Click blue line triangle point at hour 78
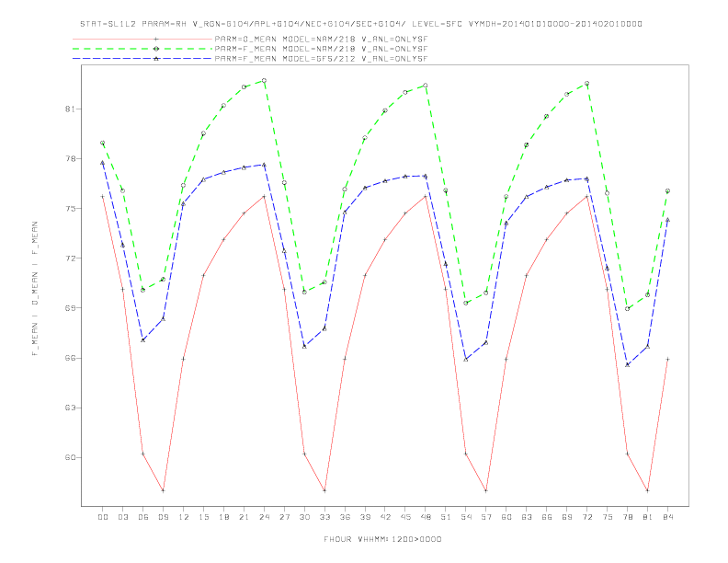Image resolution: width=728 pixels, height=563 pixels. click(x=628, y=364)
